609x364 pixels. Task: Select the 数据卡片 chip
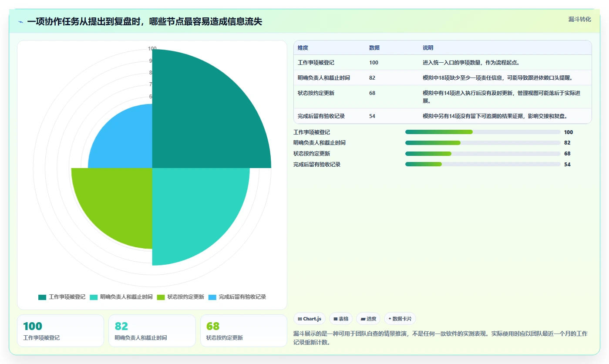click(400, 319)
